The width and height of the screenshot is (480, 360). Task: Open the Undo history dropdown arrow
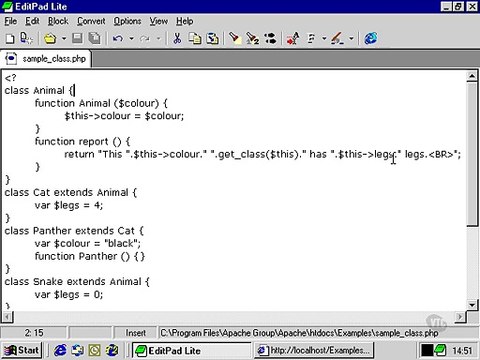(x=132, y=39)
